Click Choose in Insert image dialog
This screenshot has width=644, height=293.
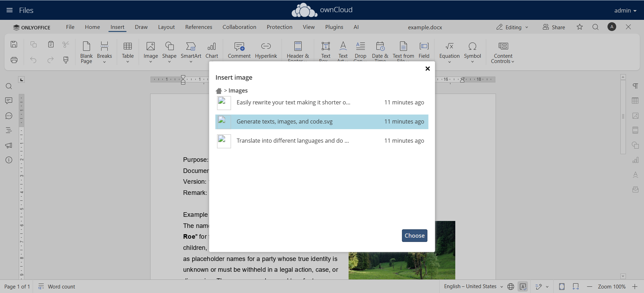pos(415,236)
